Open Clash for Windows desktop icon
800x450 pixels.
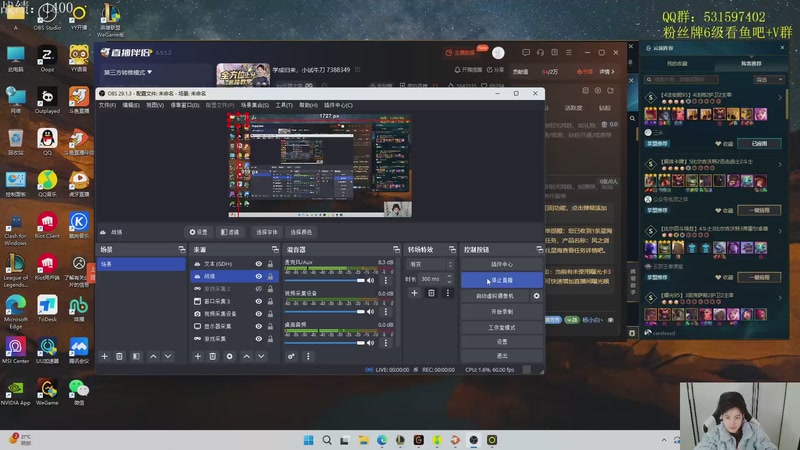15,231
